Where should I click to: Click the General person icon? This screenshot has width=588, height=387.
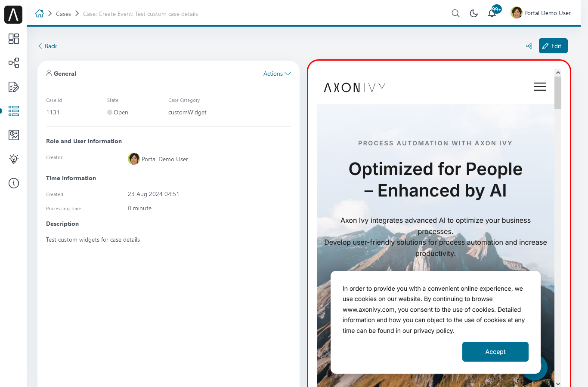coord(49,73)
